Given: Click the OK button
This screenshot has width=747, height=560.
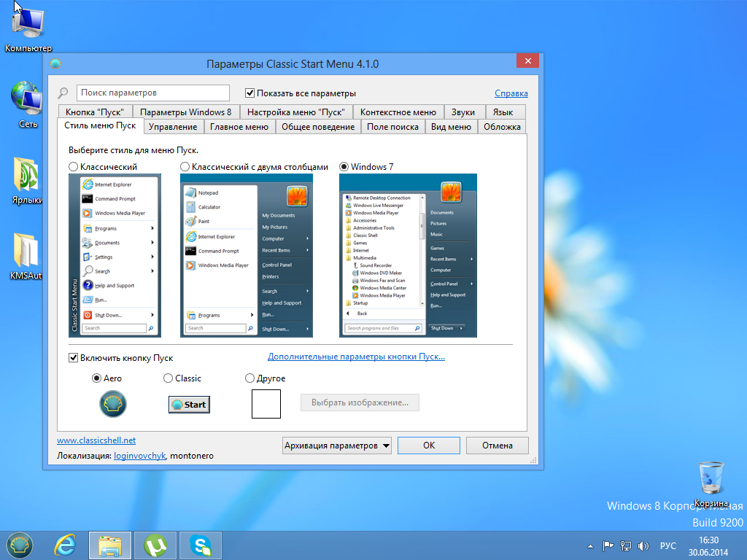Looking at the screenshot, I should [x=429, y=446].
